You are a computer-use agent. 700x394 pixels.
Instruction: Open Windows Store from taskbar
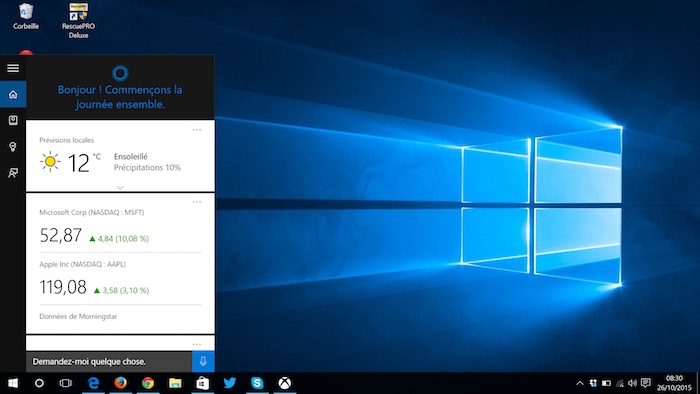(202, 383)
